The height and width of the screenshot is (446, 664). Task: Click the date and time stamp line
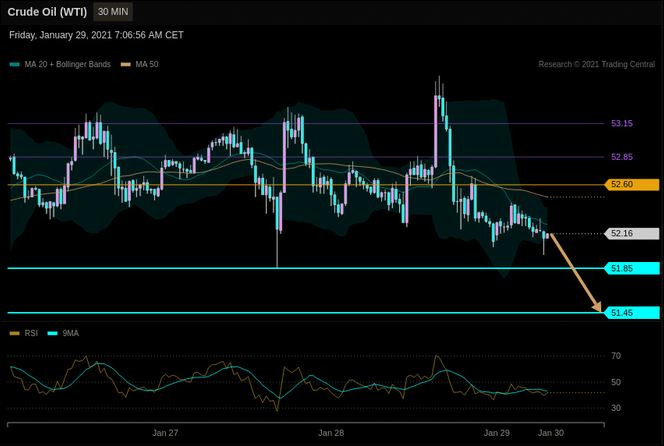(x=96, y=35)
